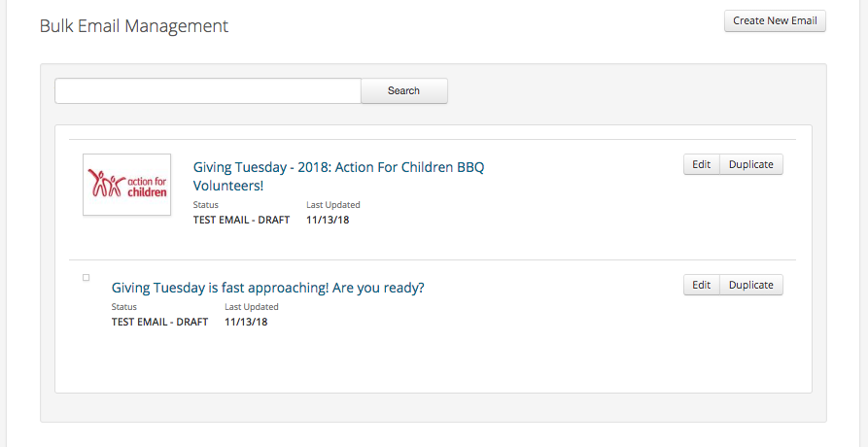Screen dimensions: 868x447
Task: Edit the BBQ Volunteers email
Action: (701, 164)
